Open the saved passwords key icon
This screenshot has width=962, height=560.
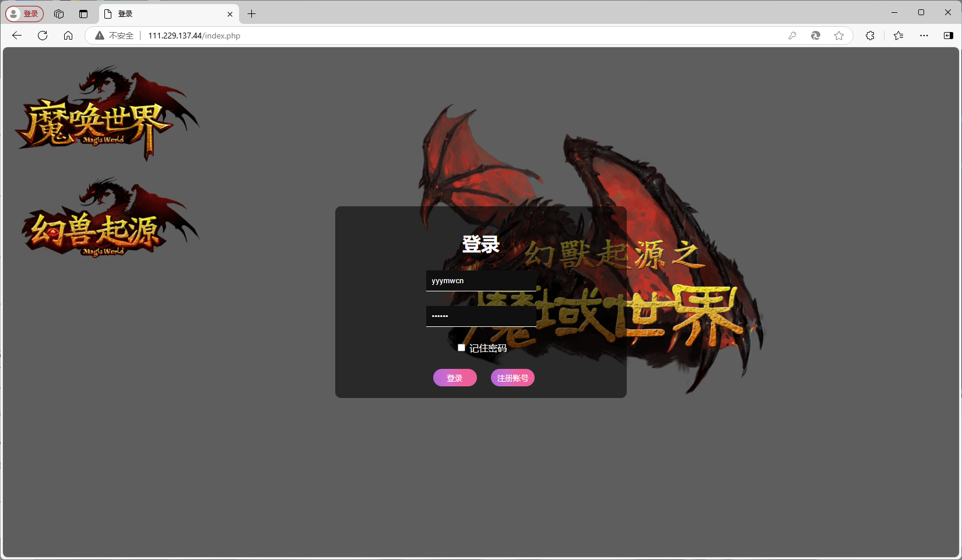point(792,36)
